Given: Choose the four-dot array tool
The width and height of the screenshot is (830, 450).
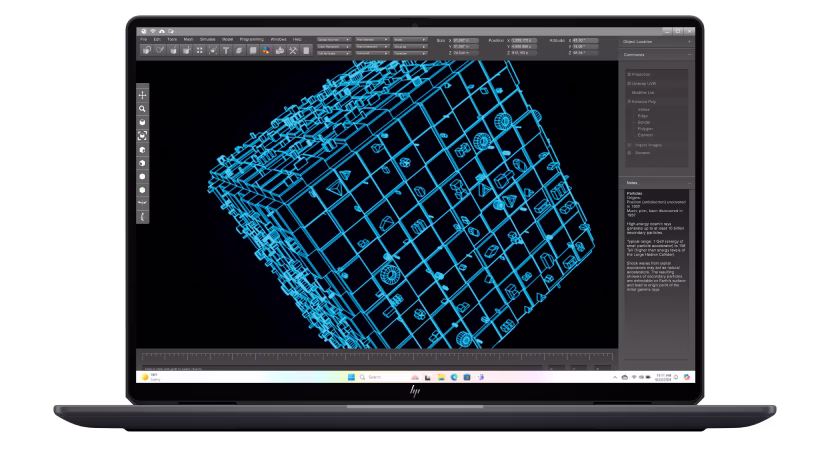Looking at the screenshot, I should pos(199,50).
